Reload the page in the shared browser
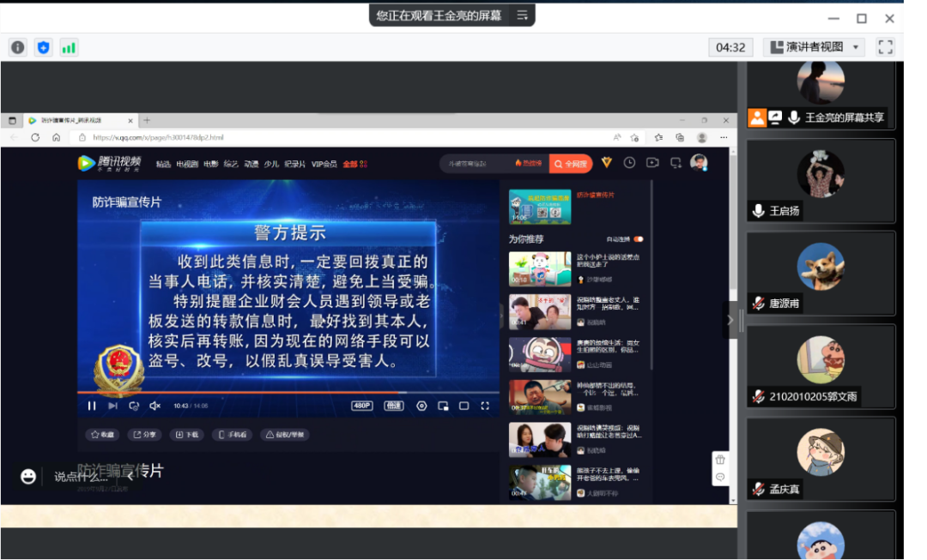Image resolution: width=927 pixels, height=560 pixels. (35, 137)
